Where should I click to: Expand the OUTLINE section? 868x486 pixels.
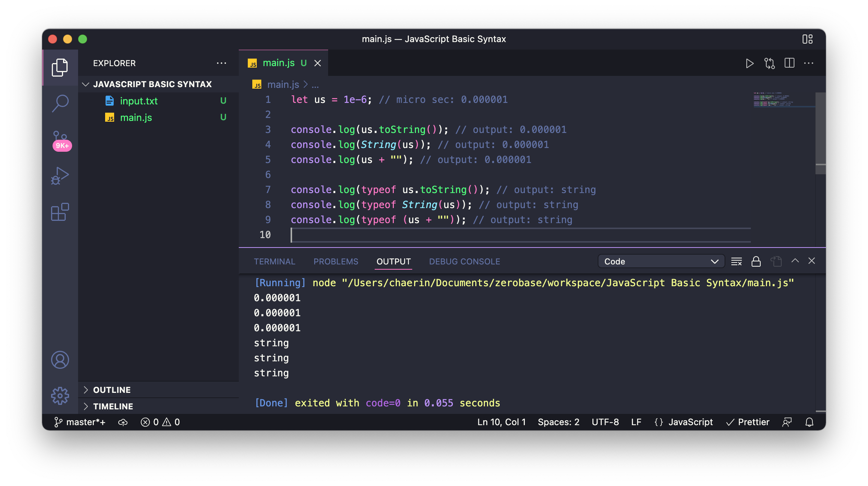[x=112, y=390]
